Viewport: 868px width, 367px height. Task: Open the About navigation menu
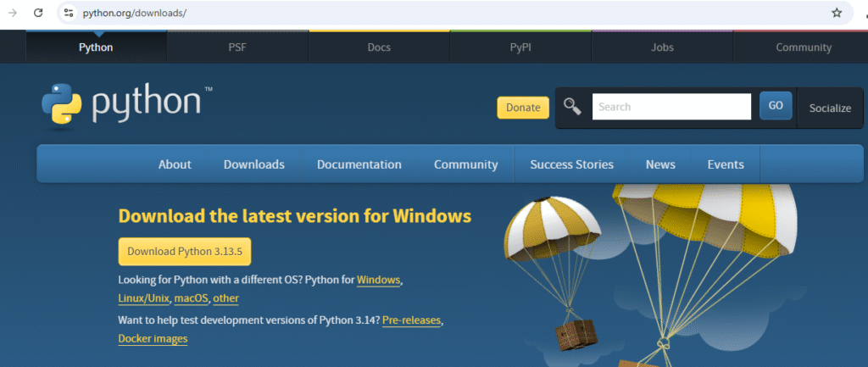(175, 164)
